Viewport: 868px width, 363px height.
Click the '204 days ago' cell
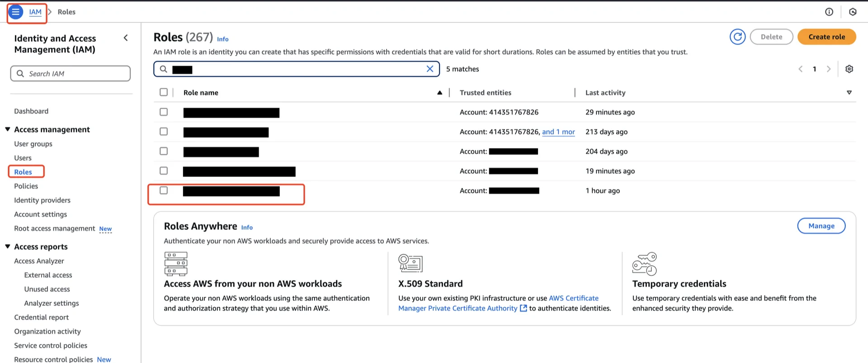pyautogui.click(x=606, y=151)
